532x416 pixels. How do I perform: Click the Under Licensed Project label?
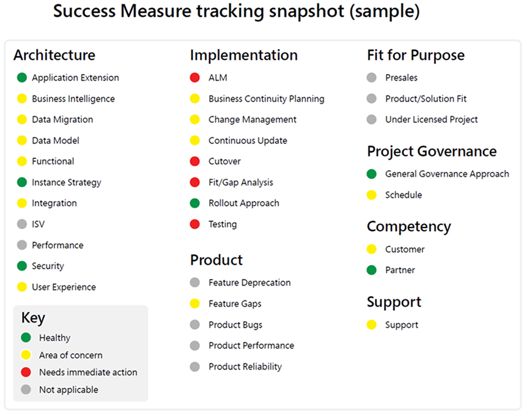[x=431, y=119]
